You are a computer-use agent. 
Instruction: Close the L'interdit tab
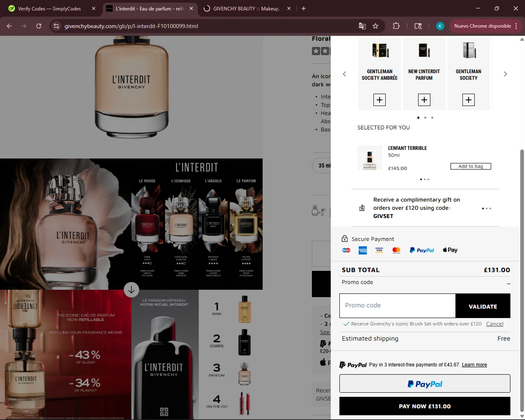[x=191, y=8]
